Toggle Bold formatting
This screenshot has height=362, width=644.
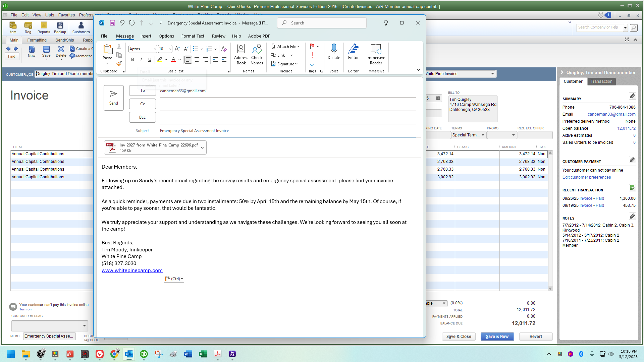tap(132, 59)
